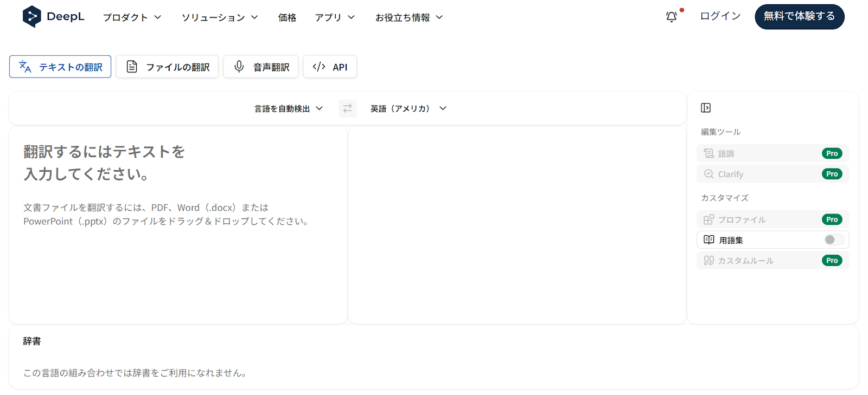Open the notifications bell icon
Viewport: 868px width, 395px height.
tap(671, 17)
